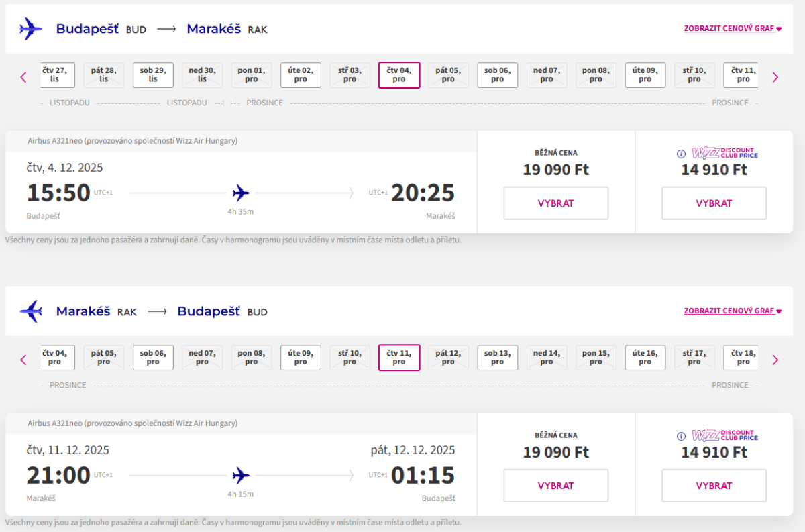
Task: Click the outbound flight plane icon on route line
Action: [241, 194]
